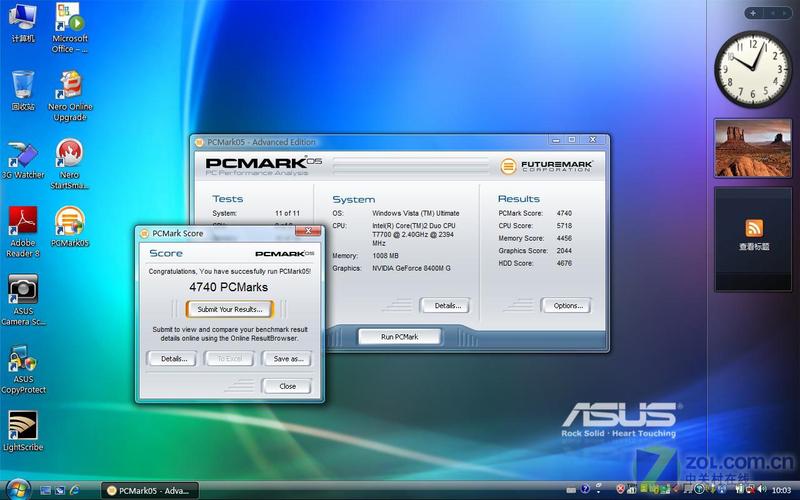Open the Microsoft Office desktop shortcut
The width and height of the screenshot is (800, 500).
click(x=70, y=28)
